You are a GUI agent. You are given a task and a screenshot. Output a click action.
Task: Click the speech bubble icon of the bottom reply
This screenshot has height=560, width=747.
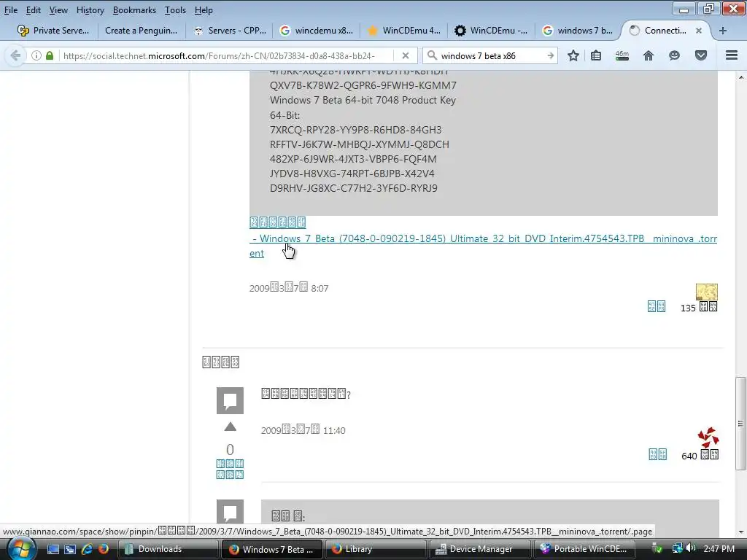click(x=230, y=511)
